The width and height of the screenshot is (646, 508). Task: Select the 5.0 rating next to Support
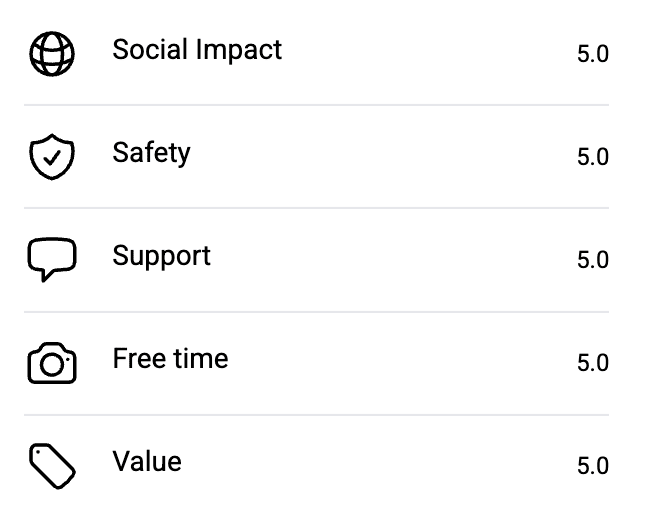pos(592,260)
